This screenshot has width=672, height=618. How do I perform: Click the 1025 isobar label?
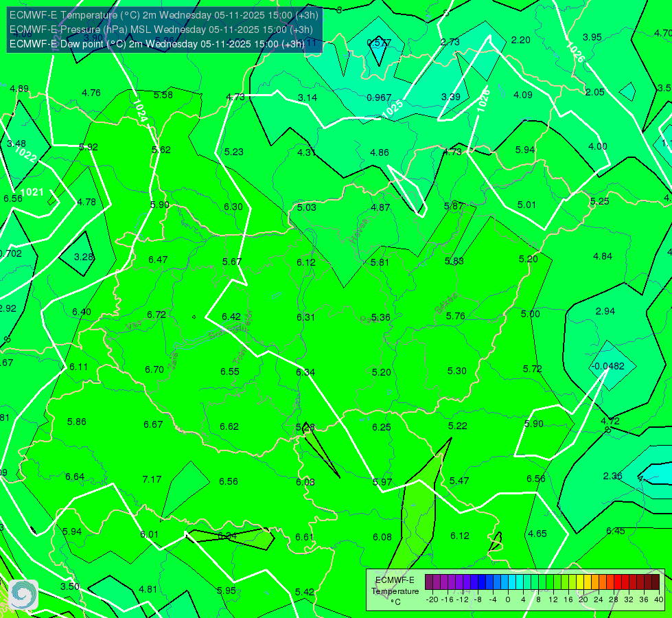click(x=393, y=109)
